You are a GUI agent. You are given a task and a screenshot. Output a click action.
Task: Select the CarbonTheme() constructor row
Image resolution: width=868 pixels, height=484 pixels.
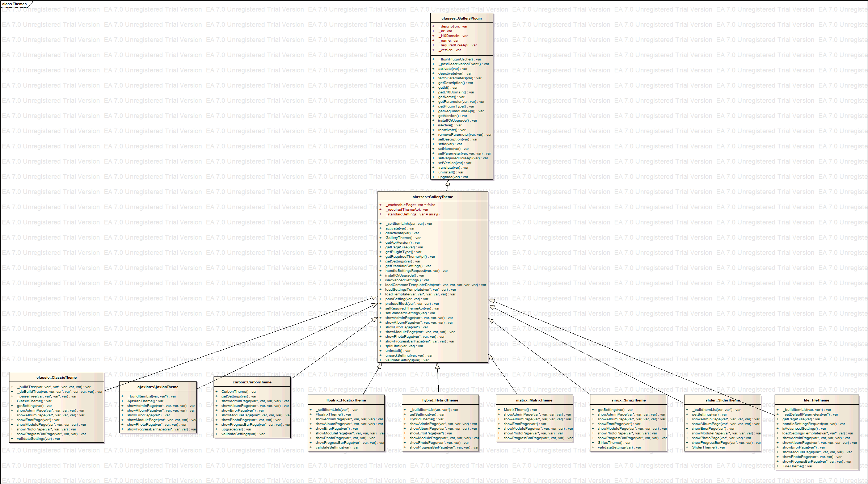click(x=239, y=392)
